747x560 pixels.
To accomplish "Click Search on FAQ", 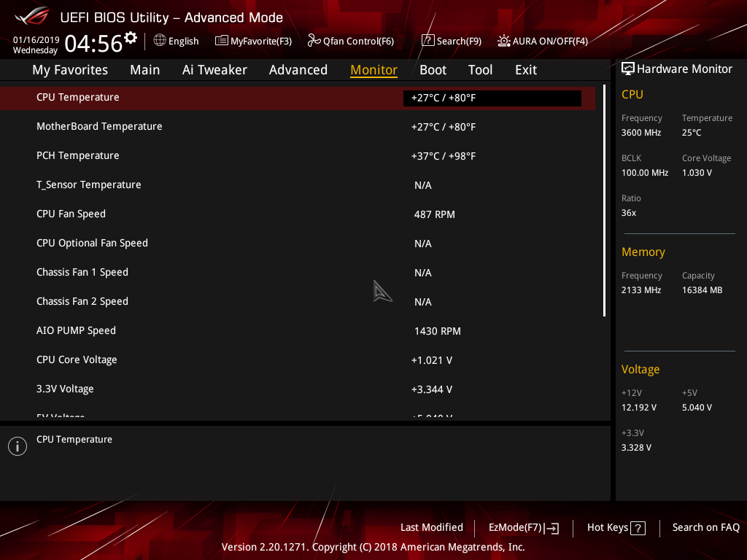I will click(x=705, y=527).
